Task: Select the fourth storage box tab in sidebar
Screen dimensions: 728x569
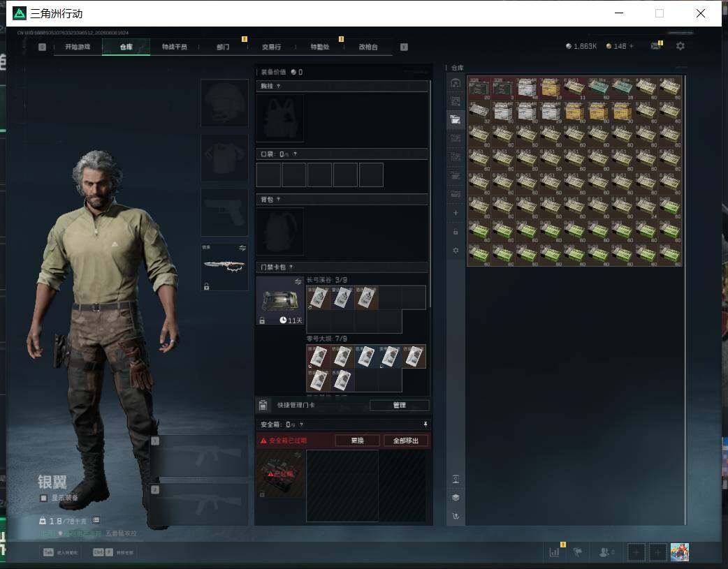Action: [x=456, y=138]
